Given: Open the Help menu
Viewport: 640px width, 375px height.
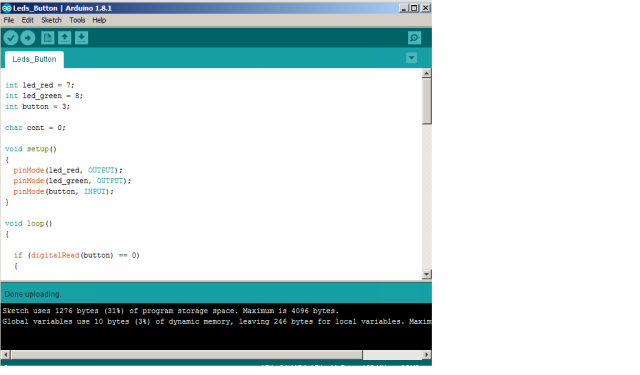Looking at the screenshot, I should [x=99, y=20].
